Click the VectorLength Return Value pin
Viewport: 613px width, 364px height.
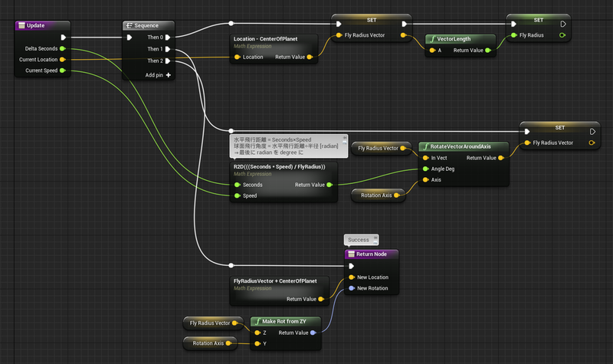click(x=488, y=51)
